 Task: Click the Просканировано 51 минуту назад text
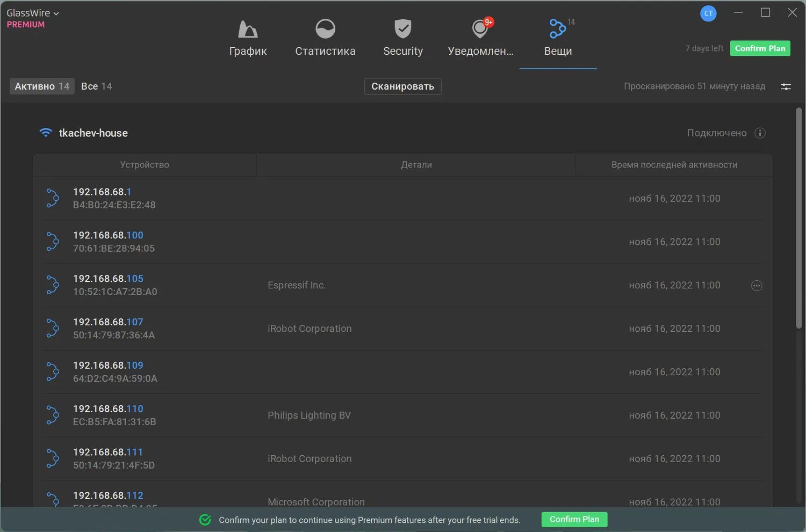pyautogui.click(x=694, y=86)
